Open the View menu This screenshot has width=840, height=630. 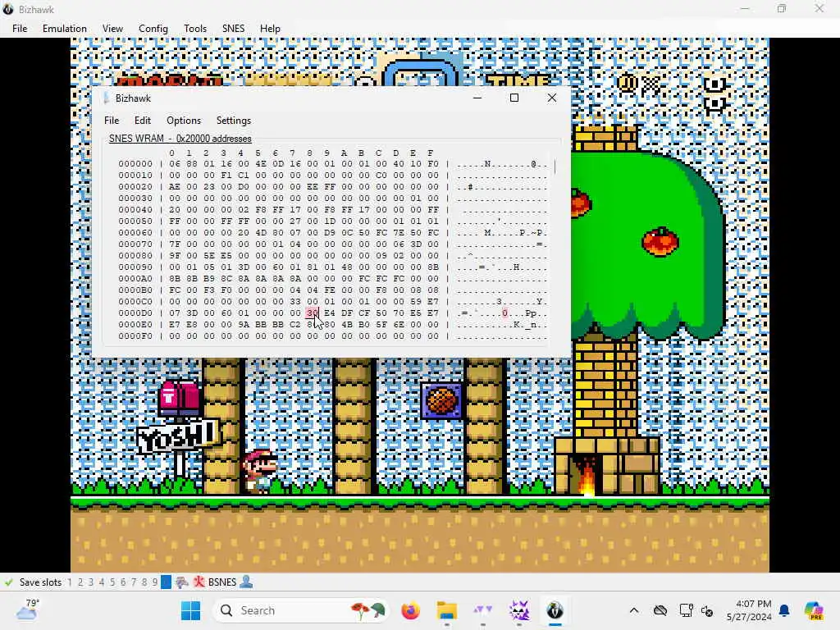pyautogui.click(x=112, y=29)
